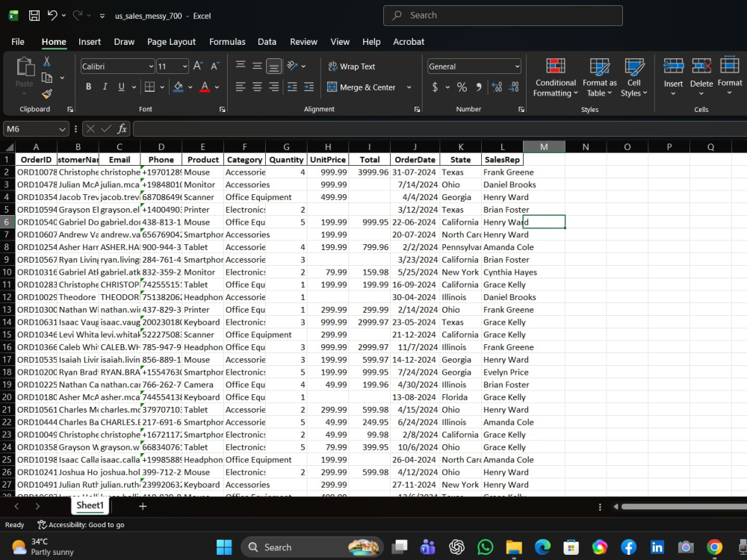The width and height of the screenshot is (747, 560).
Task: Click the Windows Start button
Action: pyautogui.click(x=224, y=547)
